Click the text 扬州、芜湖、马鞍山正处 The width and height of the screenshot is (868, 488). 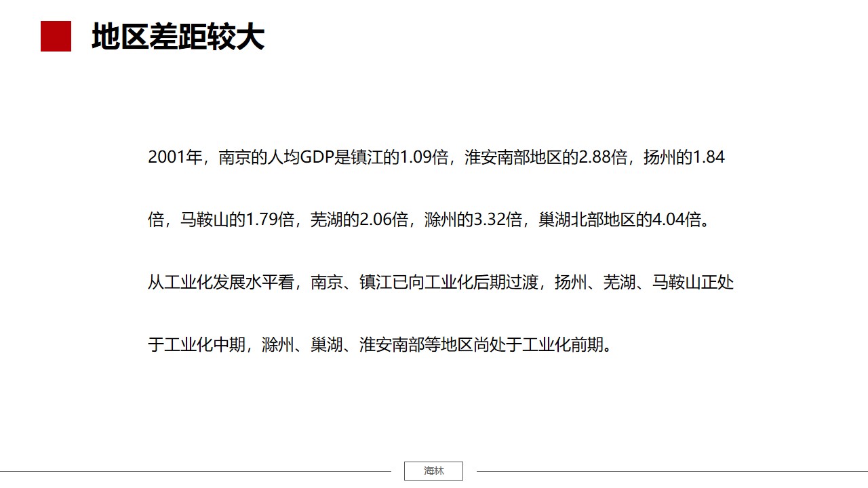644,283
